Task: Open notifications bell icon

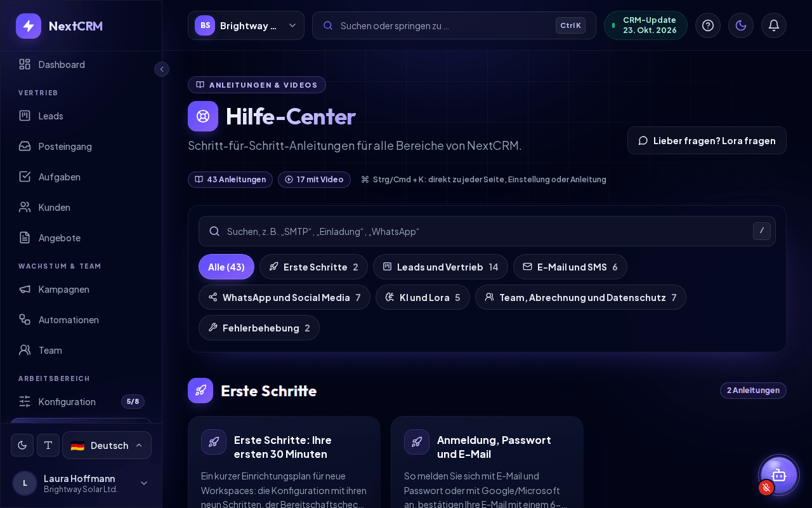Action: tap(774, 25)
